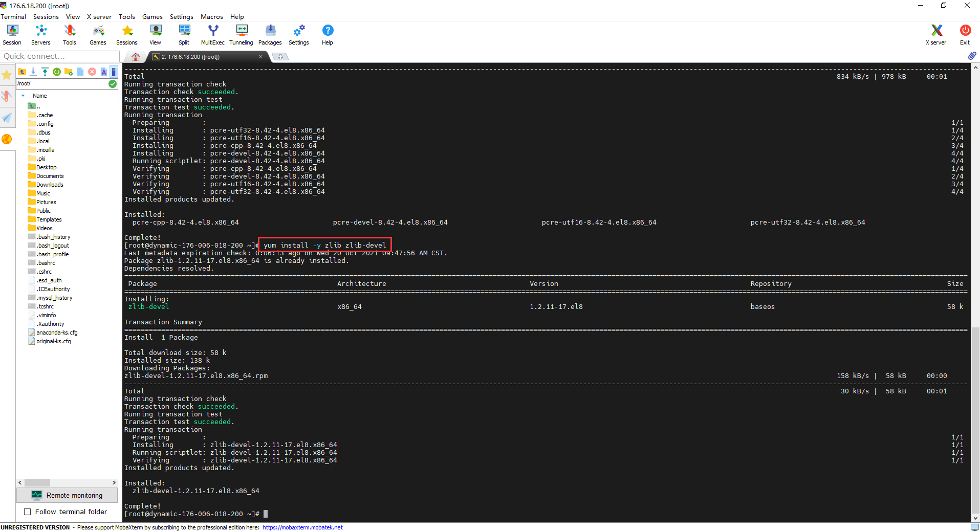Create new file in SFTP browser
Viewport: 980px width, 532px height.
80,72
